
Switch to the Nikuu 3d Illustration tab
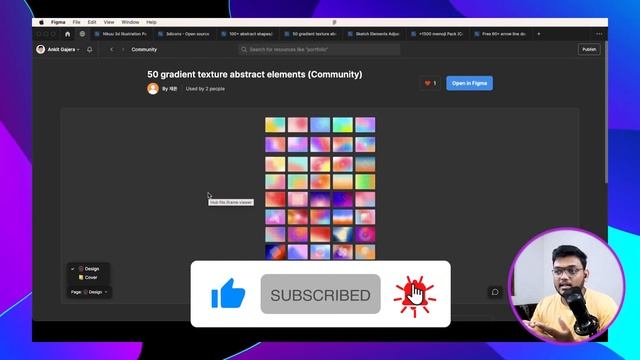[x=120, y=34]
